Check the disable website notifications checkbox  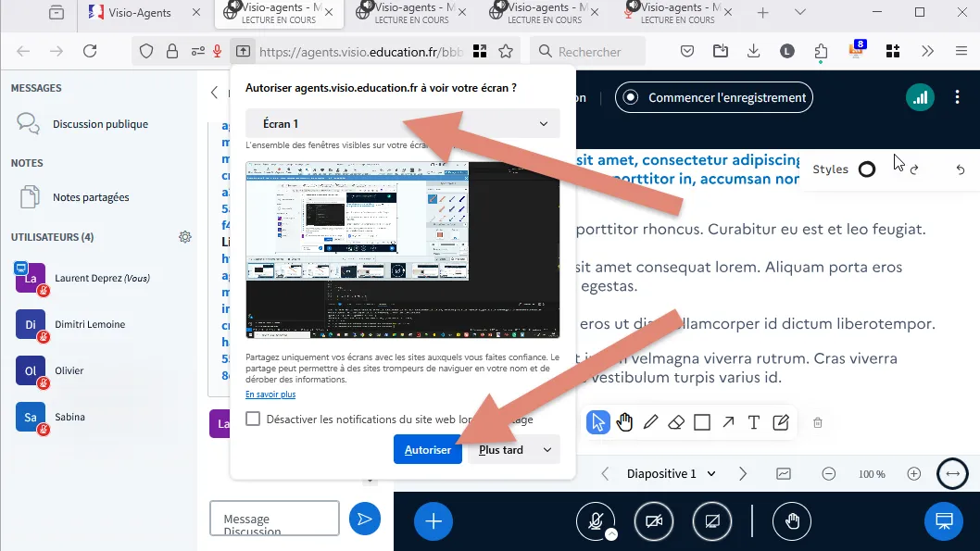tap(253, 419)
